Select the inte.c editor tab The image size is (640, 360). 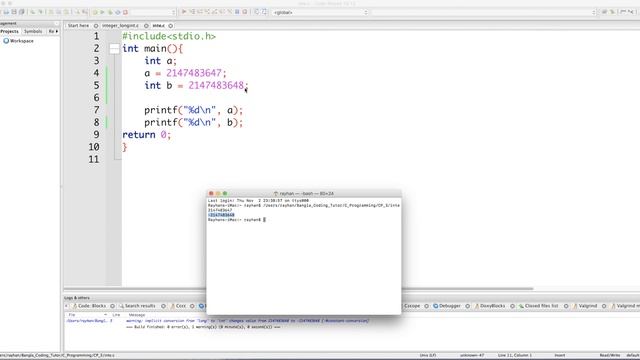(x=159, y=25)
